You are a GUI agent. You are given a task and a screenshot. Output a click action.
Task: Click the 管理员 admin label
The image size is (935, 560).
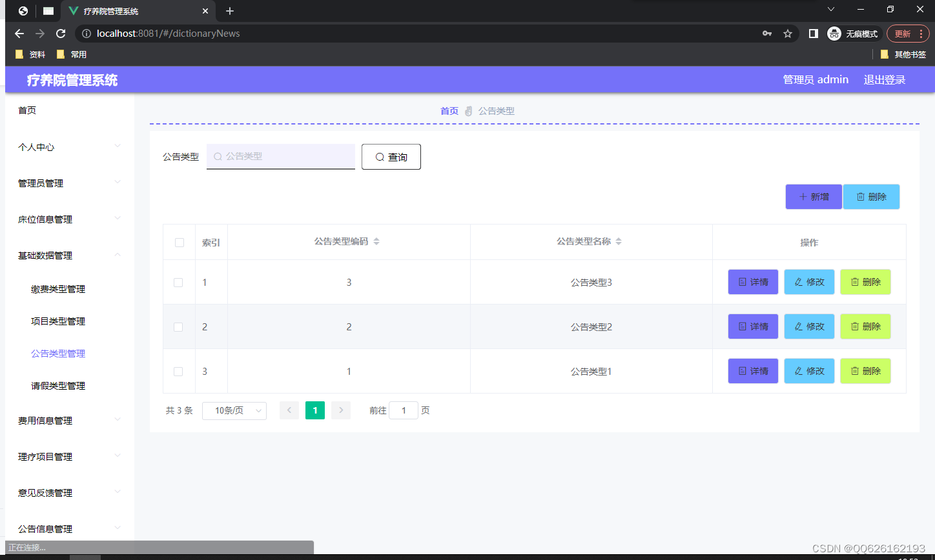click(816, 80)
